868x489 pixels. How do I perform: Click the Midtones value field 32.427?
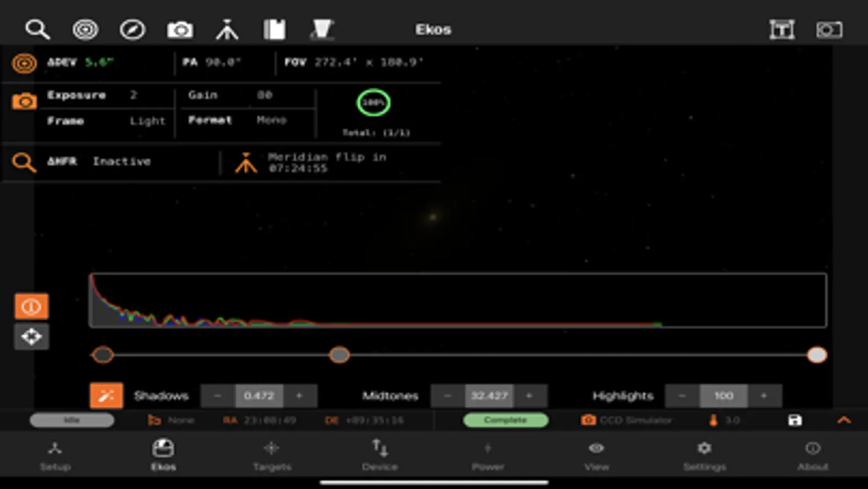pos(489,396)
